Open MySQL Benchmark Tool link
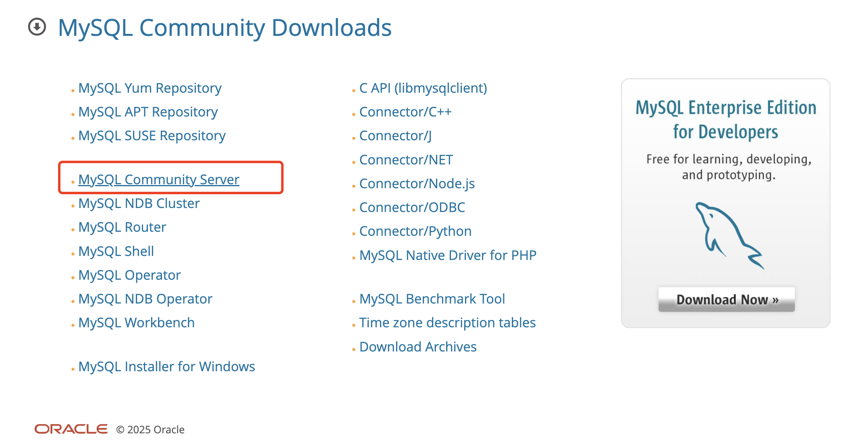868x445 pixels. (x=432, y=299)
